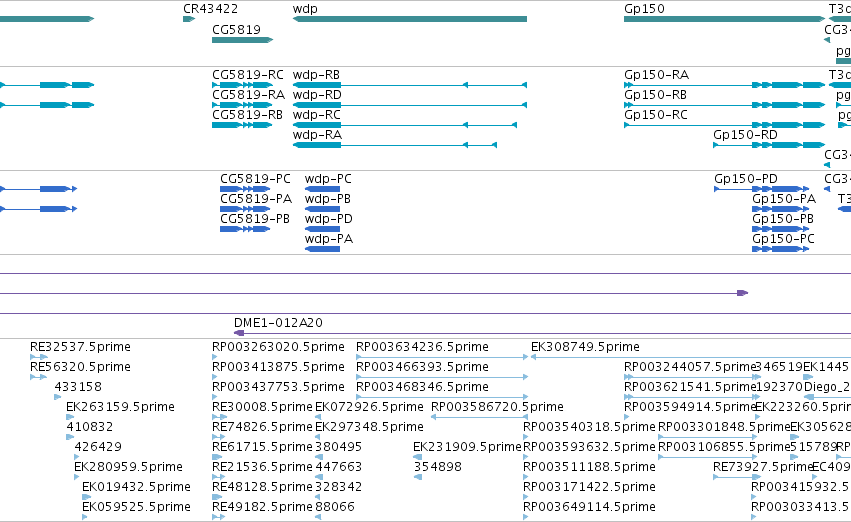Click the 354898 feature label
The height and width of the screenshot is (522, 851).
point(437,467)
